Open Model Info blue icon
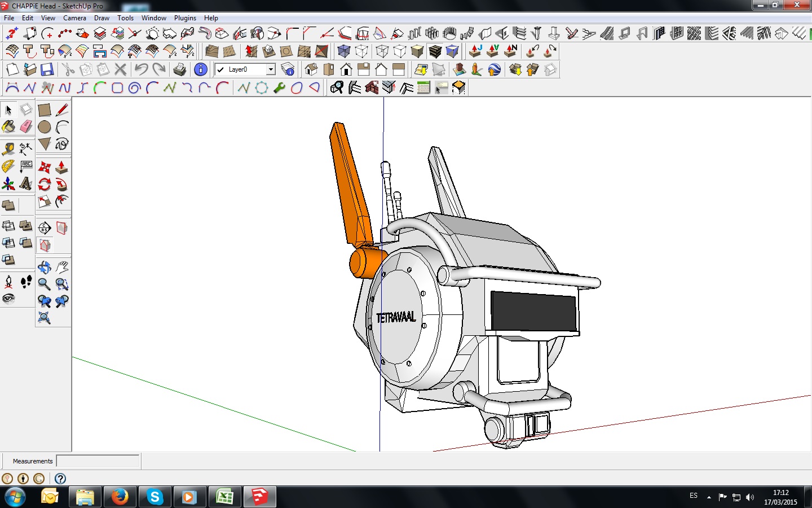812x508 pixels. coord(201,69)
